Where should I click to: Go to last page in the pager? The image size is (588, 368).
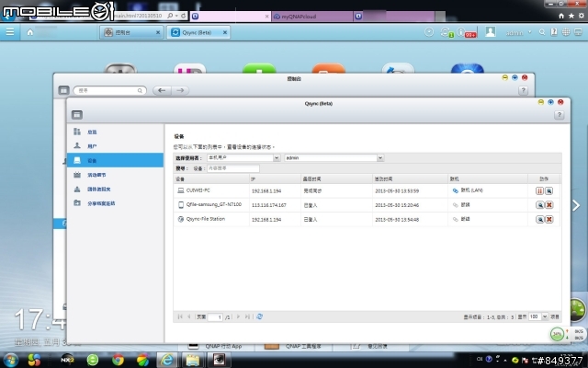(x=247, y=316)
